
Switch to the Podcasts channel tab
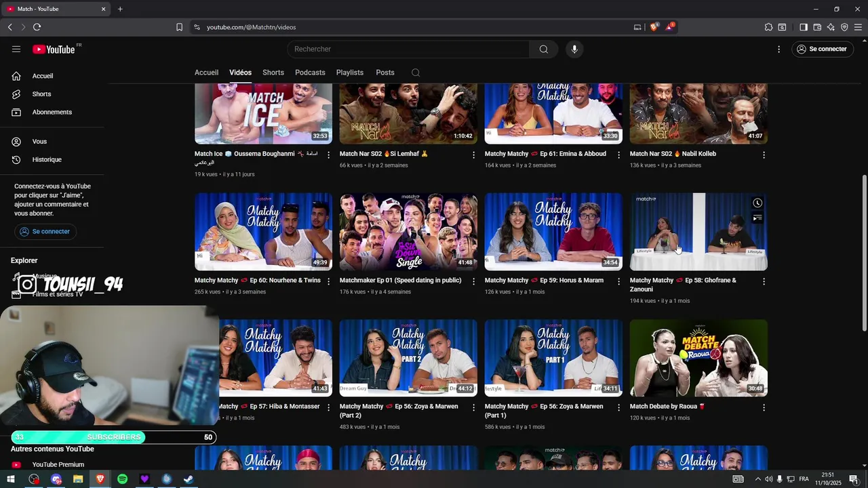pyautogui.click(x=310, y=73)
